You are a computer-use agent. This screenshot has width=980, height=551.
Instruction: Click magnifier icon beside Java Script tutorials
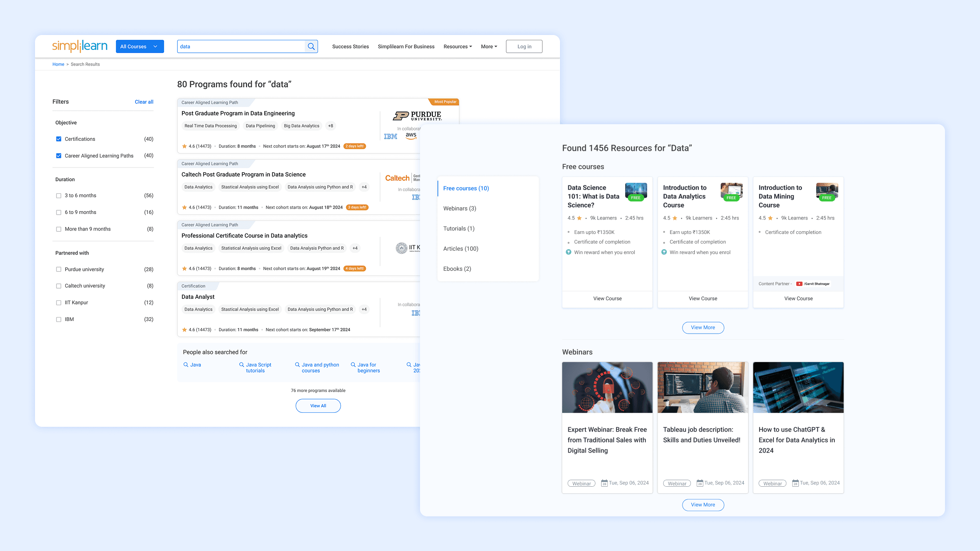(x=241, y=365)
